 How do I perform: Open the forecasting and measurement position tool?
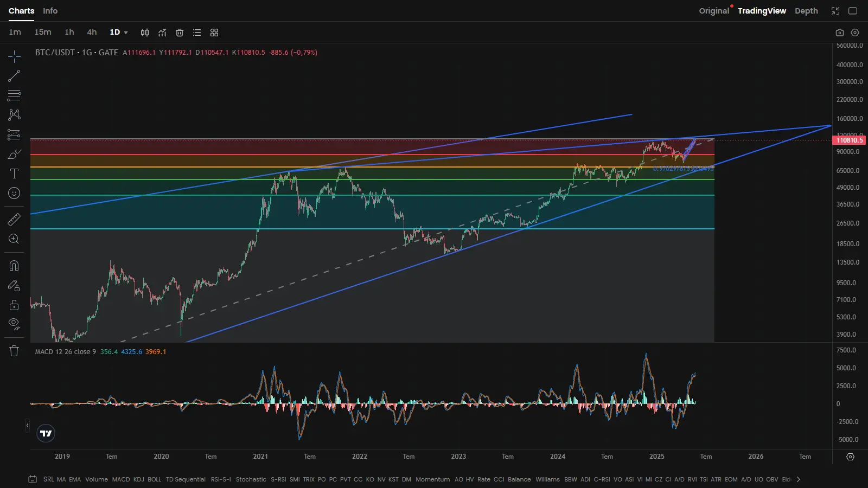[14, 134]
